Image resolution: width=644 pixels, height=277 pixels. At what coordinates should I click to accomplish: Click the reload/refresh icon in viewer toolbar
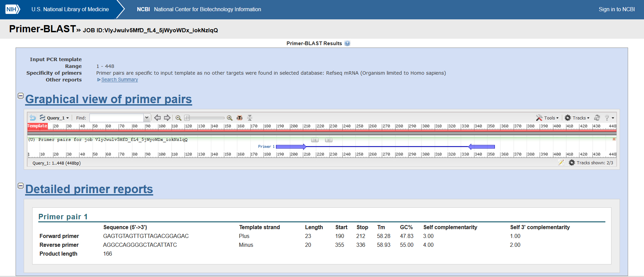597,118
